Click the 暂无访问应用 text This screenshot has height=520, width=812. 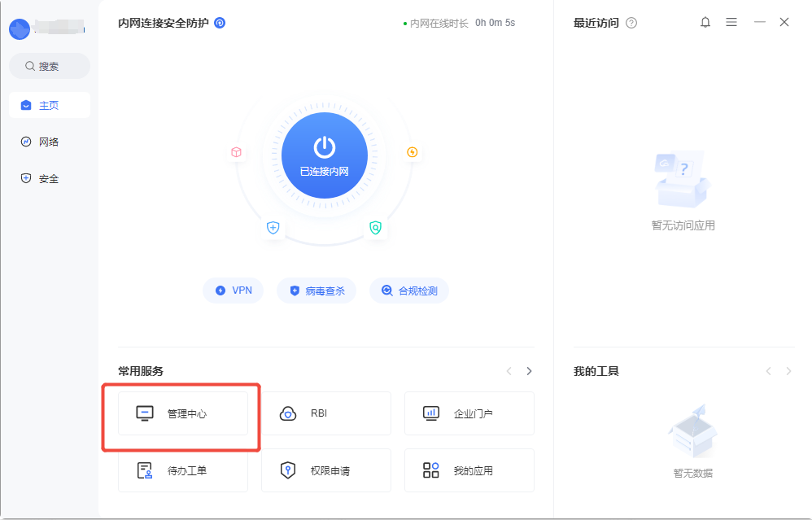pyautogui.click(x=683, y=225)
